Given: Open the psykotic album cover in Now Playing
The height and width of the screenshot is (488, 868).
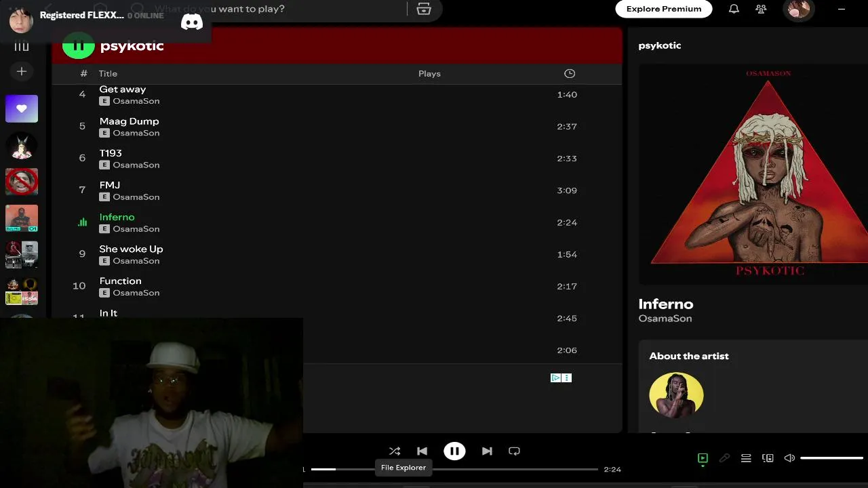Looking at the screenshot, I should point(753,174).
